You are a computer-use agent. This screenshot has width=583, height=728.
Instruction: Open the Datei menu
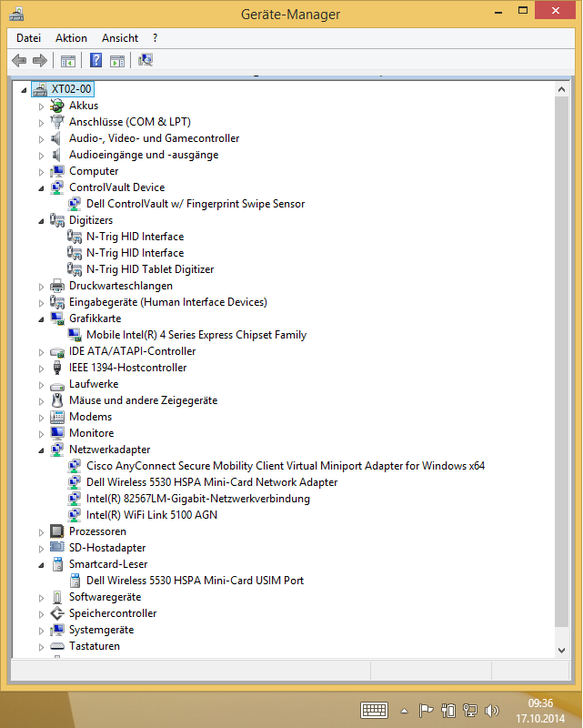click(x=28, y=38)
